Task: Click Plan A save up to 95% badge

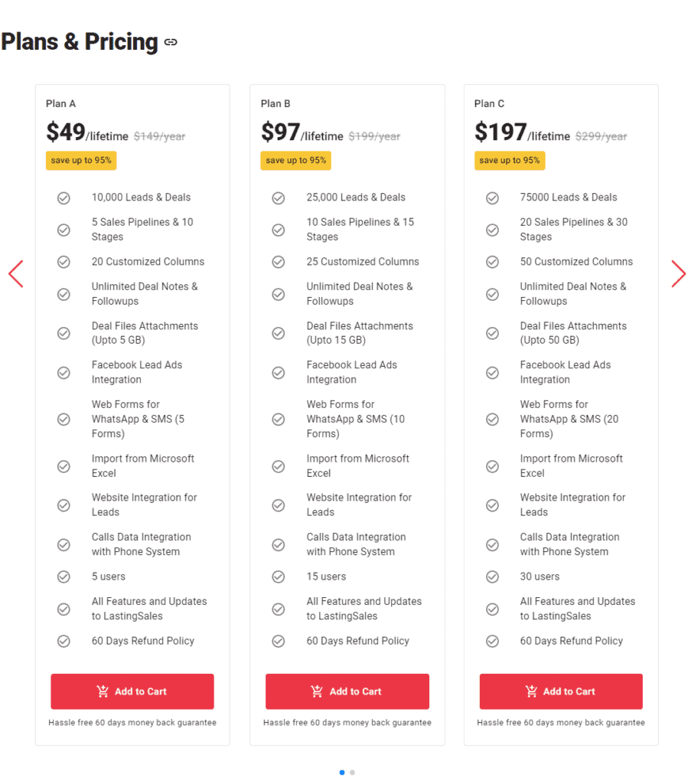Action: (x=81, y=161)
